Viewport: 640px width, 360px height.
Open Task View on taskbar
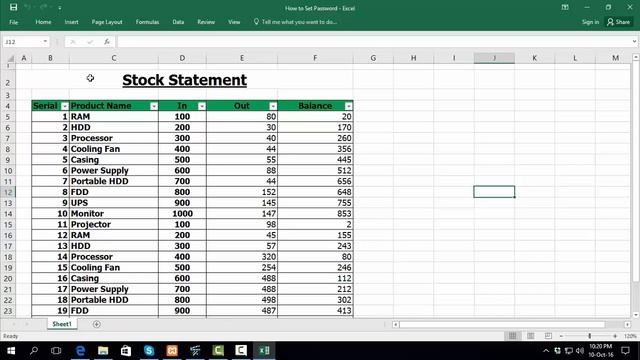(x=56, y=351)
